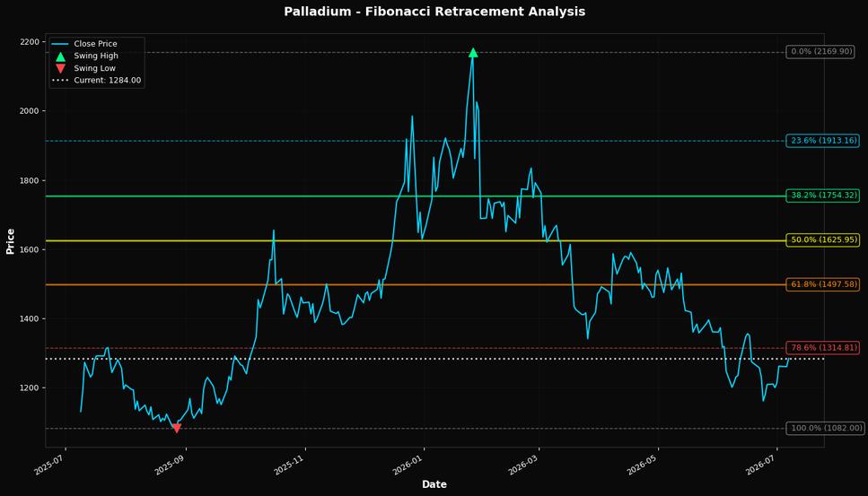Image resolution: width=868 pixels, height=496 pixels.
Task: Click the 2026-01 x-axis date label
Action: (x=408, y=464)
